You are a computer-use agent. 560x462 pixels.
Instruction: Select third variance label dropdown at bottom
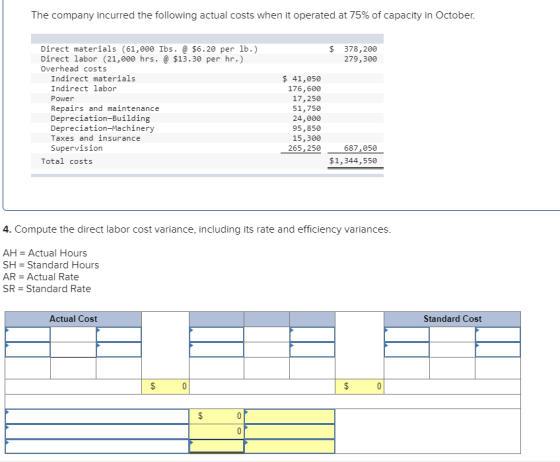97,446
